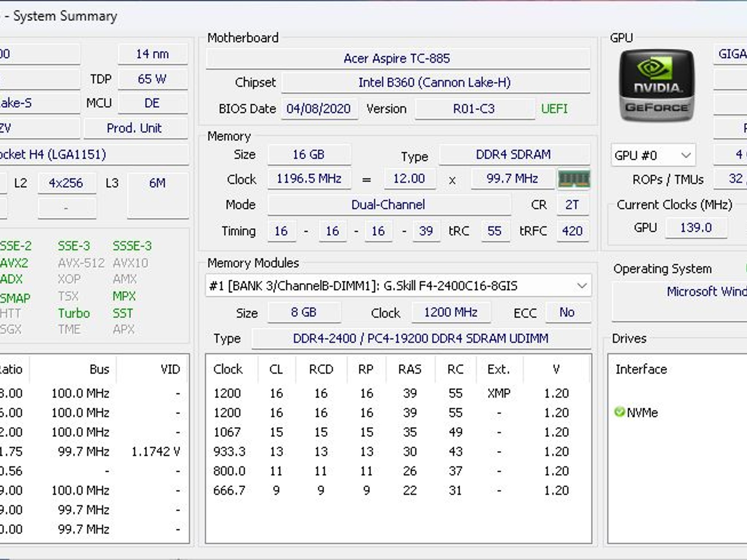Select the 1067 clock timing row

398,432
